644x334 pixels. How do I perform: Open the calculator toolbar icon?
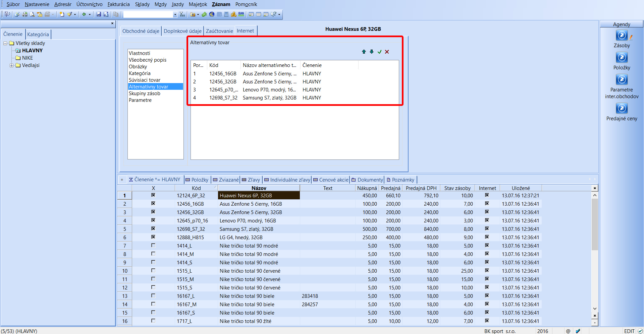[x=226, y=14]
